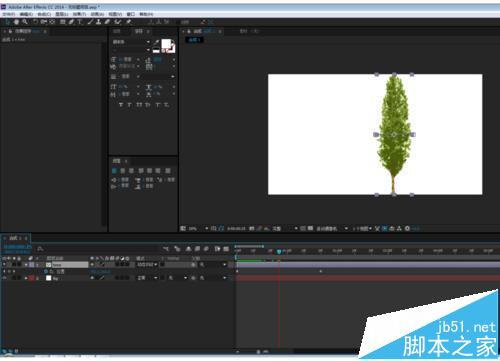Open the 效果(T) menu
This screenshot has width=500, height=361.
(x=79, y=14)
